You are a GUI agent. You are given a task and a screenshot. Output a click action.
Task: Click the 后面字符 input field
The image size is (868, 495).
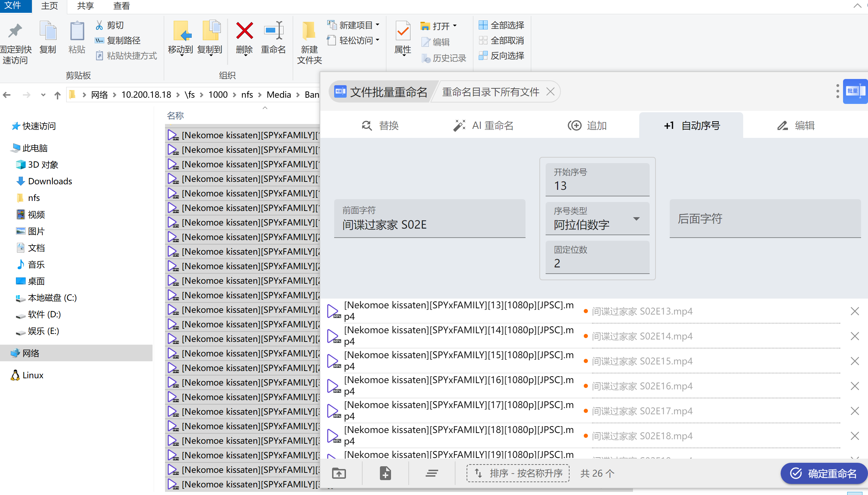[765, 219]
